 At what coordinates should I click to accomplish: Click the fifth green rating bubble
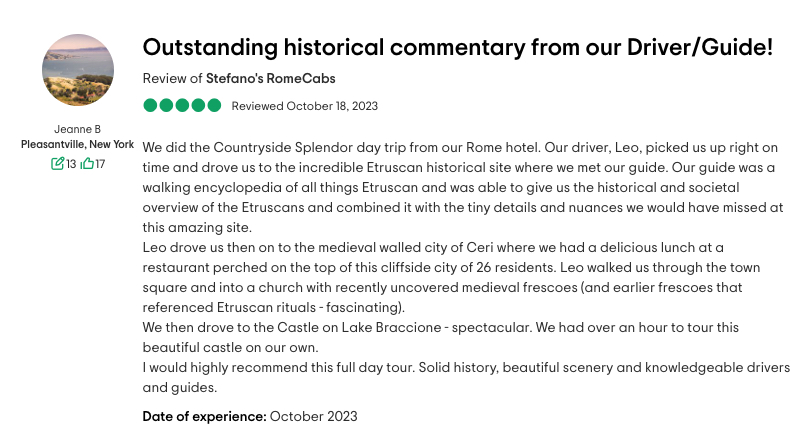pos(214,105)
